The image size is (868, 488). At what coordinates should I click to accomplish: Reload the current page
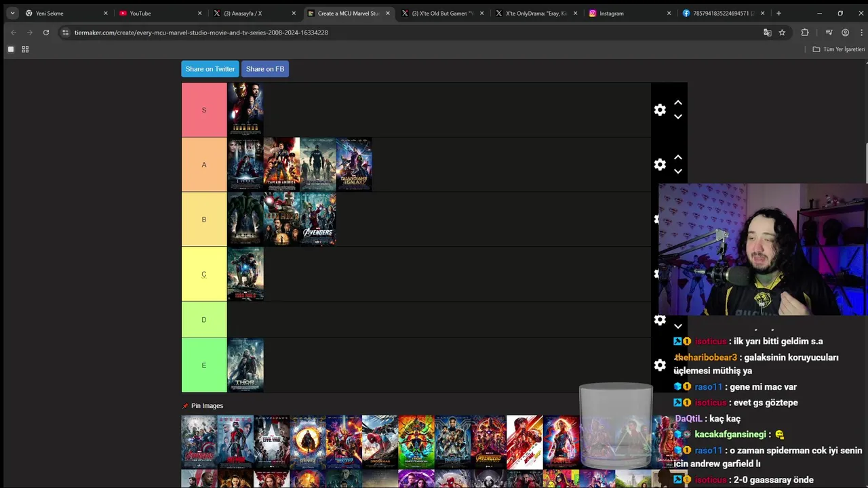[45, 33]
